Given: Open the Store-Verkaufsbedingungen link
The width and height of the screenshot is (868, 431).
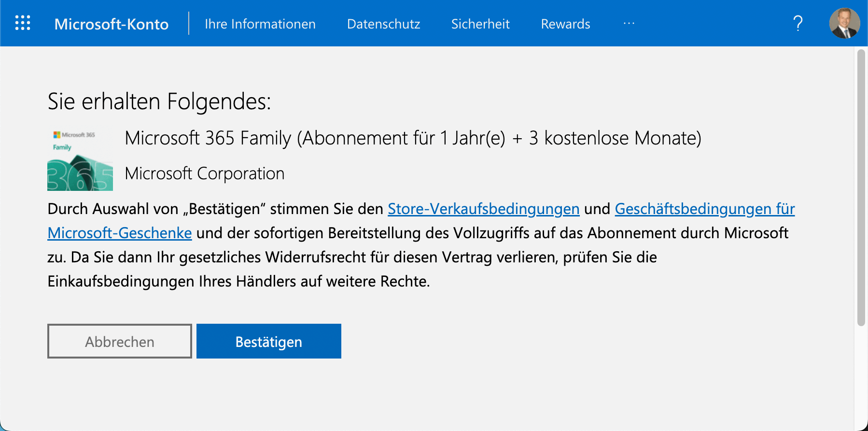Looking at the screenshot, I should [484, 209].
